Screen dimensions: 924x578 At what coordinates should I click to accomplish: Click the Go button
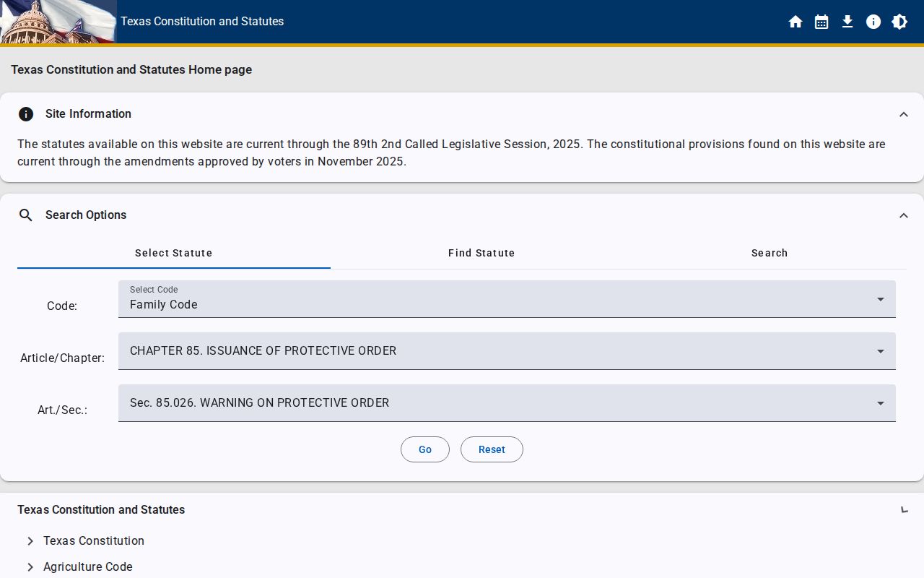coord(425,449)
